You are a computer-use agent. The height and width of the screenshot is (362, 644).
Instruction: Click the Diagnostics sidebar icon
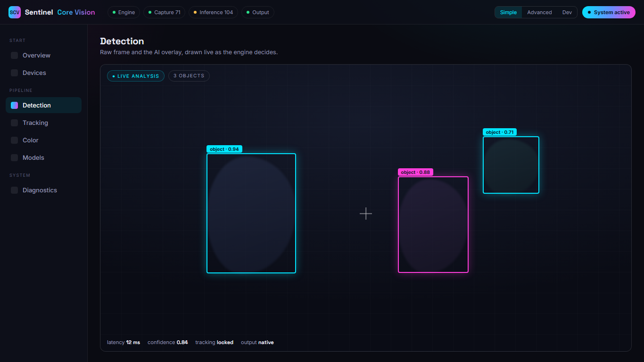coord(15,190)
